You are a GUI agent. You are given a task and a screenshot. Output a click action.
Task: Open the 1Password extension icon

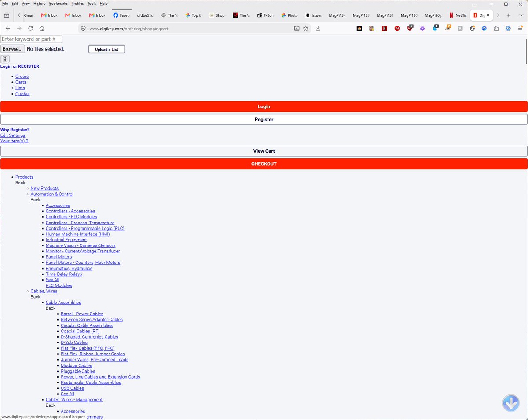coord(508,28)
